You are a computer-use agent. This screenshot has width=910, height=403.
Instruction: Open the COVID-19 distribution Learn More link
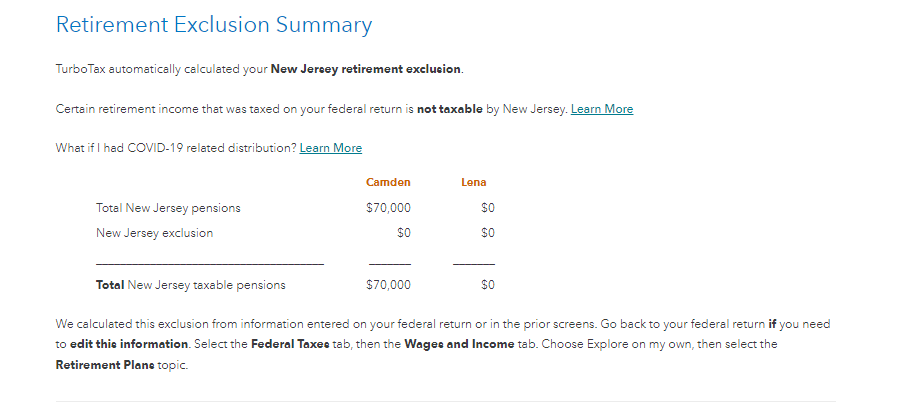(331, 147)
